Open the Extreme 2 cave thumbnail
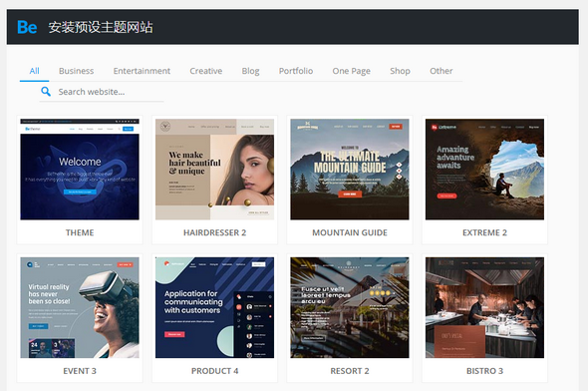The width and height of the screenshot is (588, 391). [x=484, y=170]
